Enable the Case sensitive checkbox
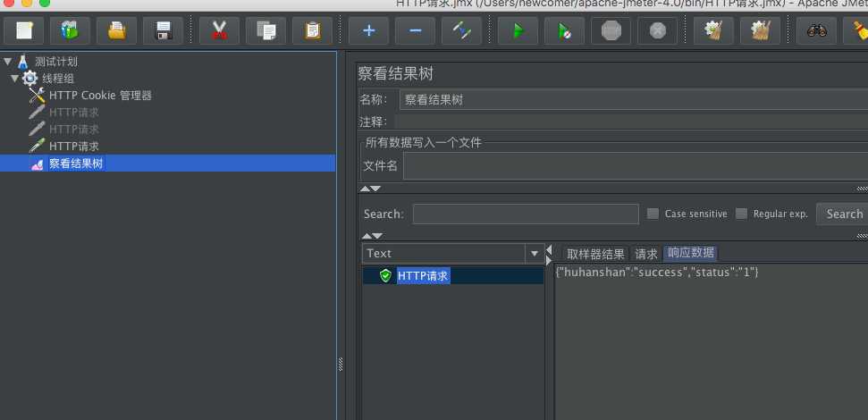The image size is (868, 420). [653, 214]
